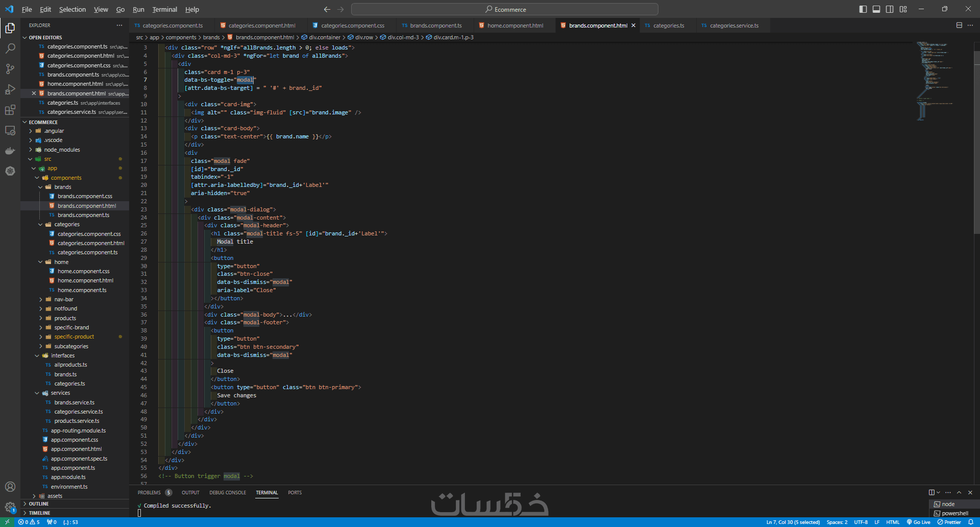Change Spaces: 2 indentation setting
This screenshot has width=980, height=527.
[x=837, y=522]
